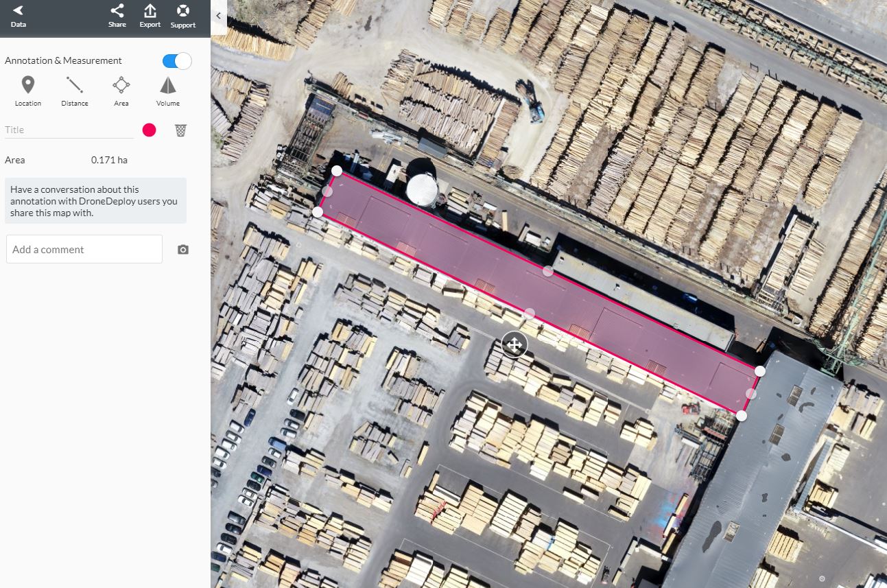Click the annotation Title field
Viewport: 887px width, 588px height.
pos(69,130)
